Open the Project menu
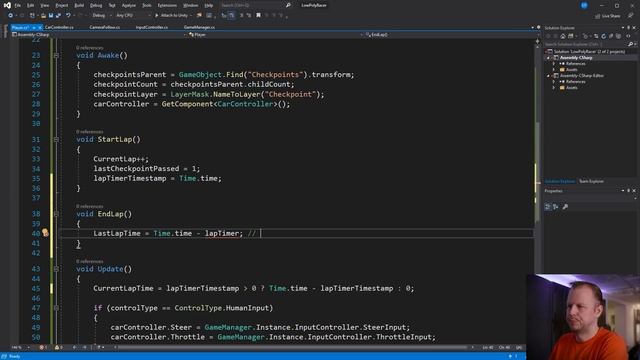The height and width of the screenshot is (360, 640). [62, 5]
